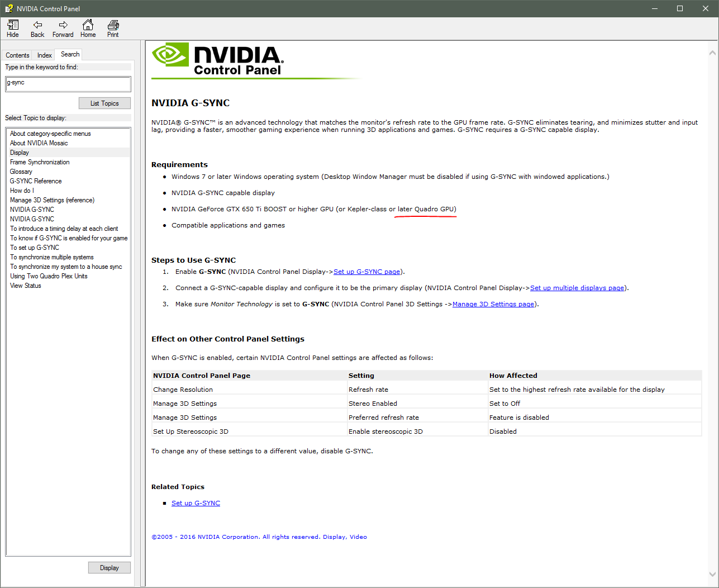Select the 'Glossary' topic
The height and width of the screenshot is (588, 719).
21,172
